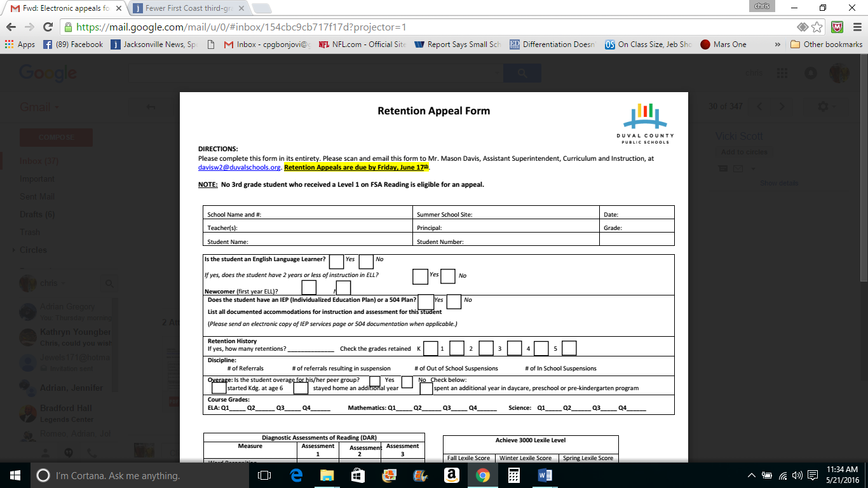
Task: Launch Microsoft Edge from the taskbar
Action: tap(296, 475)
